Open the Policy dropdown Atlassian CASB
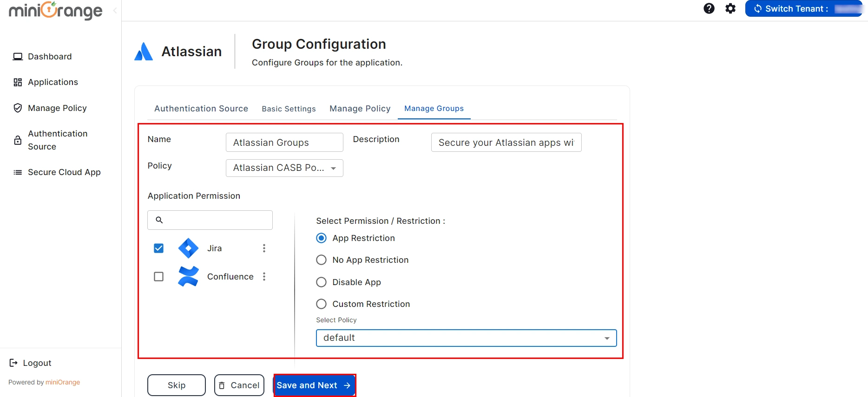This screenshot has height=397, width=868. [284, 168]
